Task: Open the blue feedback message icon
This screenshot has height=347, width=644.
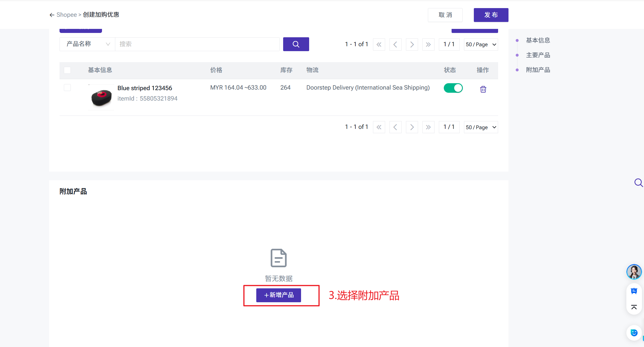Action: (x=634, y=291)
